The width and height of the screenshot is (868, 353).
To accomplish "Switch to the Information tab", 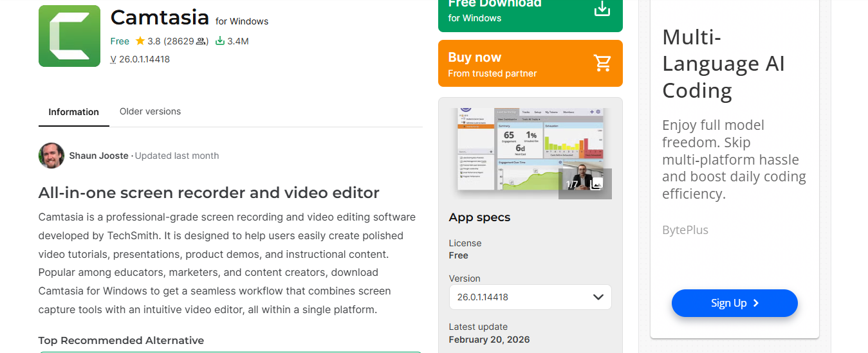I will coord(74,112).
